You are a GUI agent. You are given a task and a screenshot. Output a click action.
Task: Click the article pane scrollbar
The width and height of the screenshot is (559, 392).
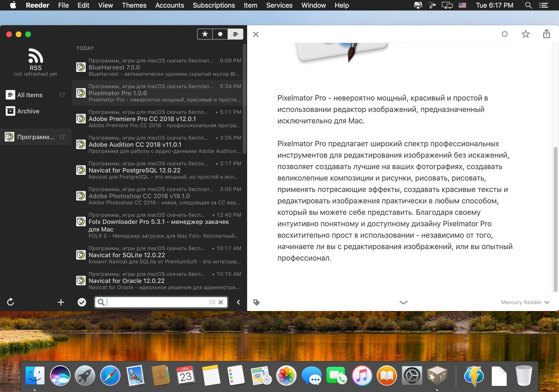(555, 219)
